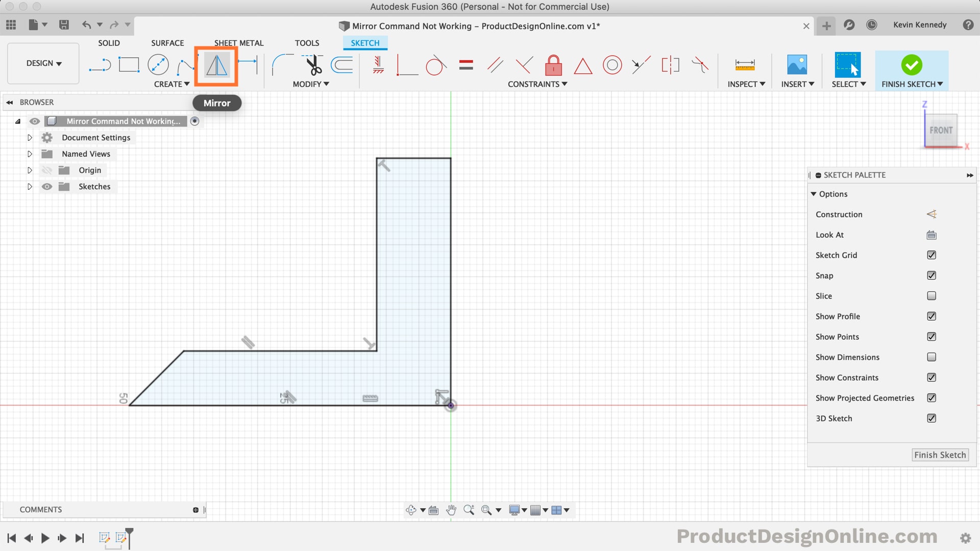The image size is (980, 551).
Task: Apply the Concentric constraint
Action: 612,65
